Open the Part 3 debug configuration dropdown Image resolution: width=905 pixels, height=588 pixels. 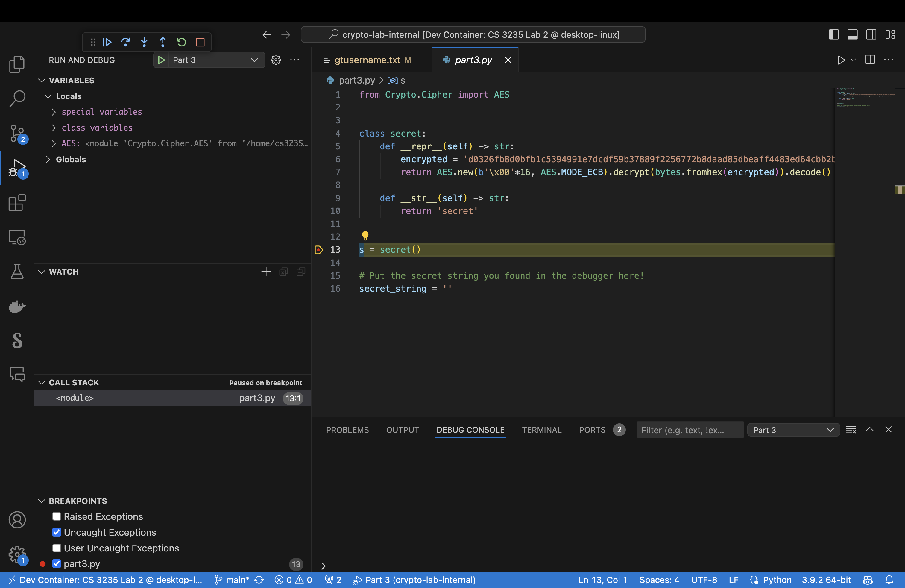pos(254,60)
